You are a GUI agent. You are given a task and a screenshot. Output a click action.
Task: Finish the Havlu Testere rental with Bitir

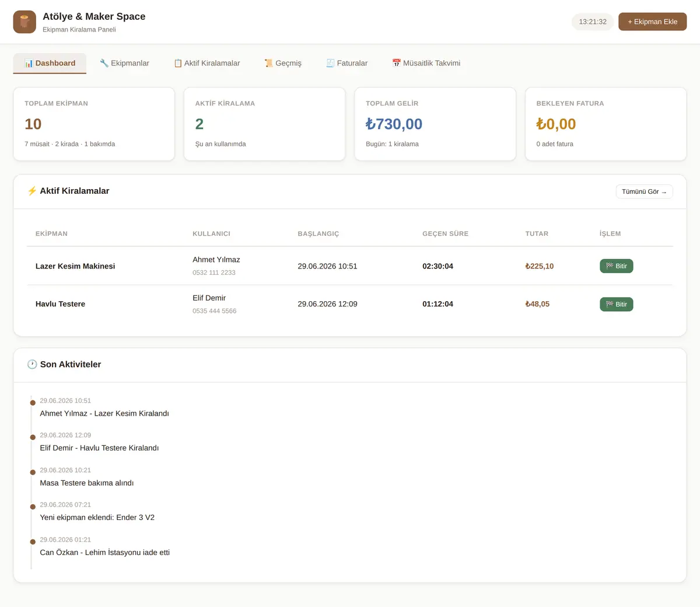pos(616,304)
